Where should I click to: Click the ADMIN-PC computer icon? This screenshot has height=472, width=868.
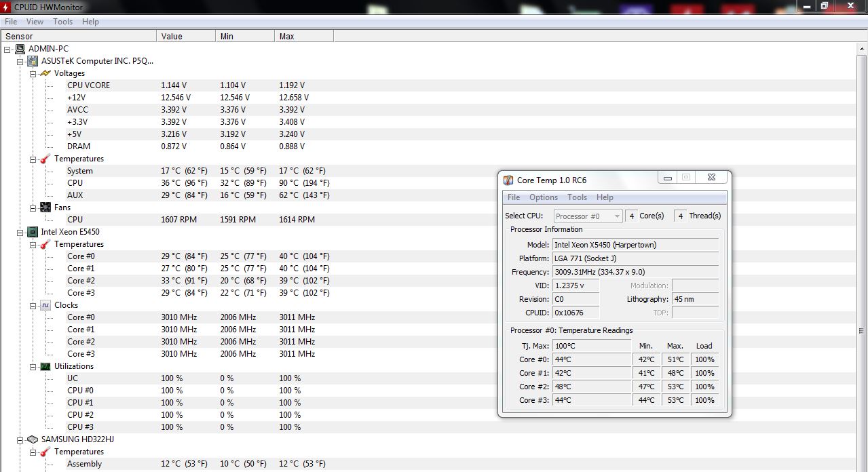click(x=20, y=49)
